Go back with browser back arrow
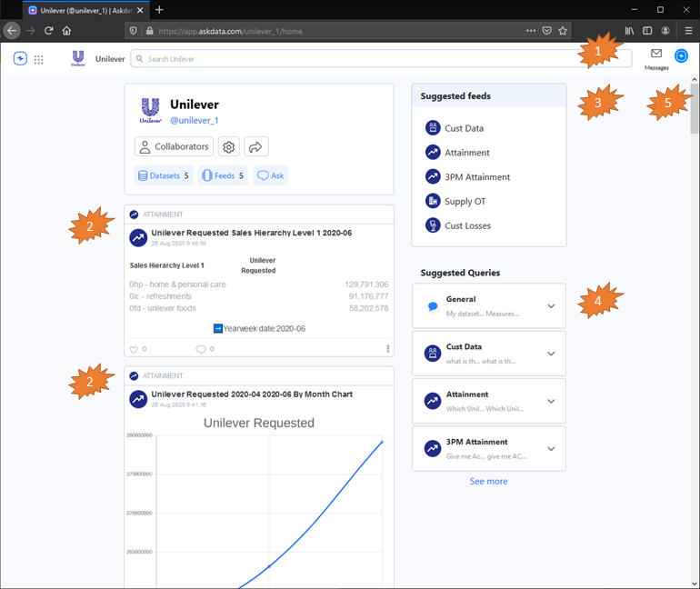The image size is (700, 589). coord(12,31)
